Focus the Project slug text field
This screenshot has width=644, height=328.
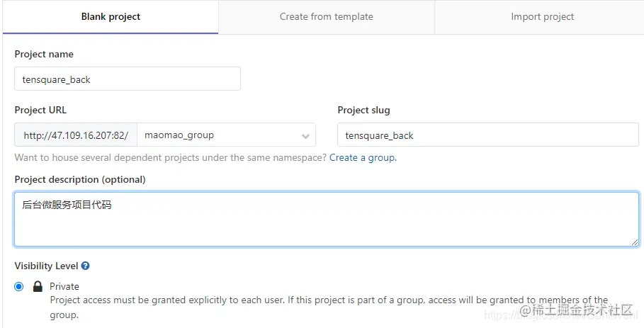click(488, 135)
